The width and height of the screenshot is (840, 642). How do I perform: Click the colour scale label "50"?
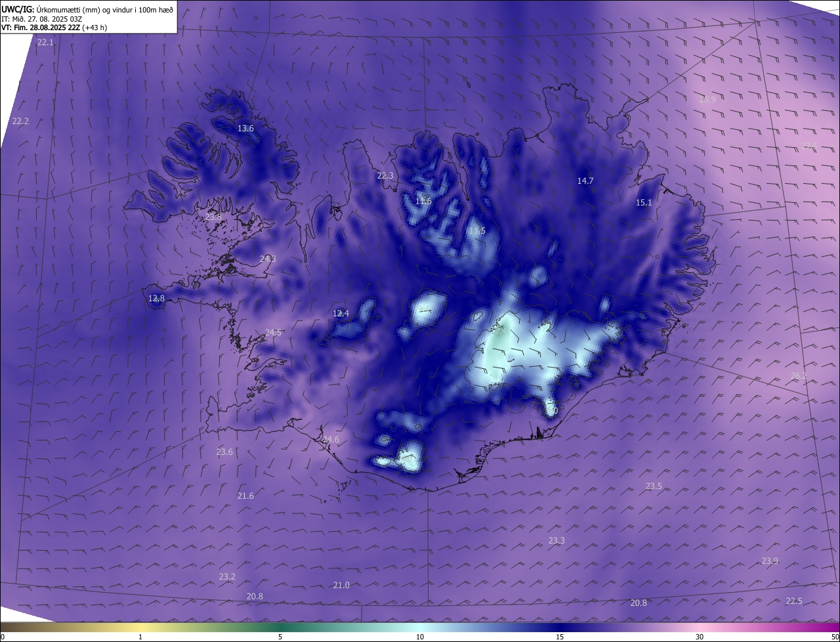[835, 637]
